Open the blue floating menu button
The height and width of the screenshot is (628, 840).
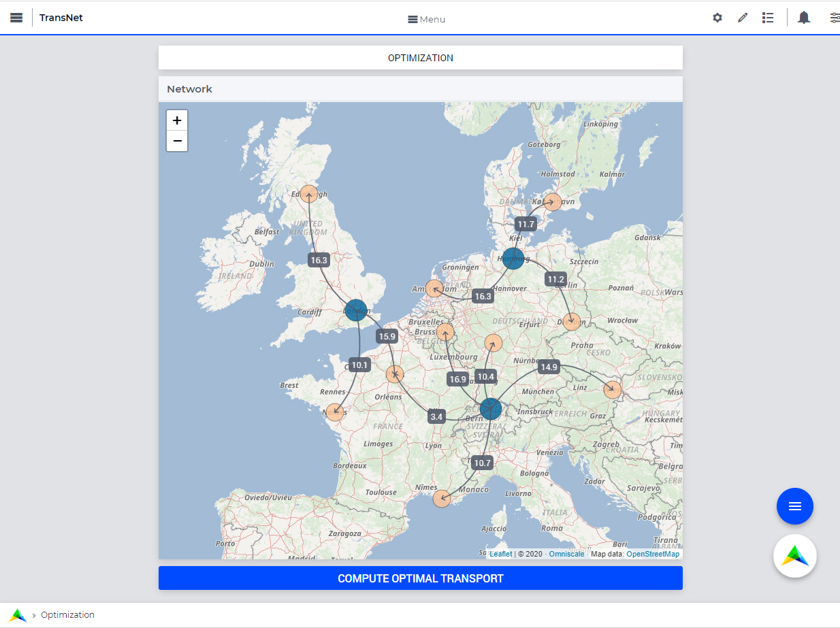coord(795,506)
